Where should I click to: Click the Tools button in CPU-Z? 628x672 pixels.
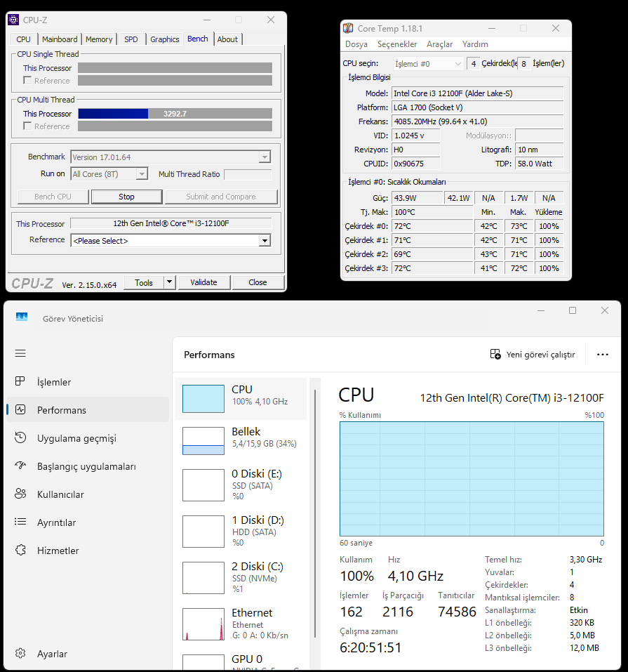click(144, 282)
